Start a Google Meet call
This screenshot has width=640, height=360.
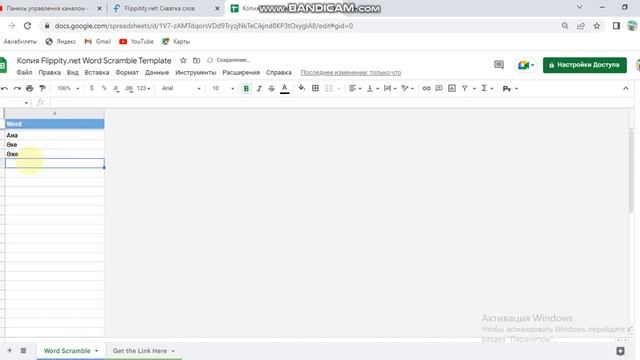[x=526, y=65]
